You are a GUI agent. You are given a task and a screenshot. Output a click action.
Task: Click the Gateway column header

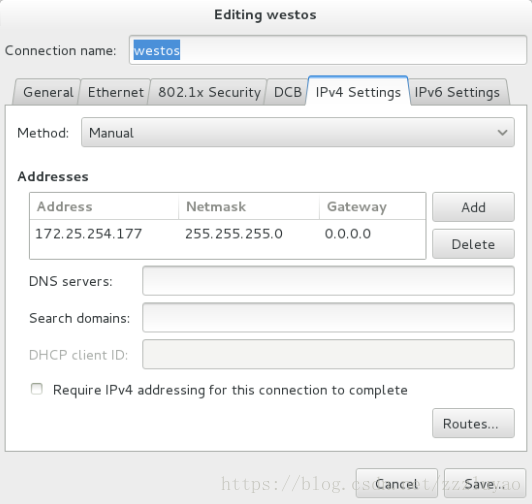[372, 206]
